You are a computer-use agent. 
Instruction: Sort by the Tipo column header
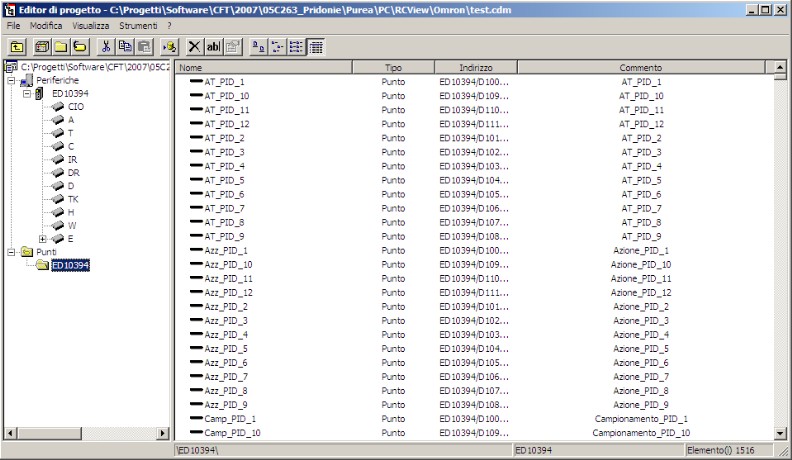click(393, 67)
